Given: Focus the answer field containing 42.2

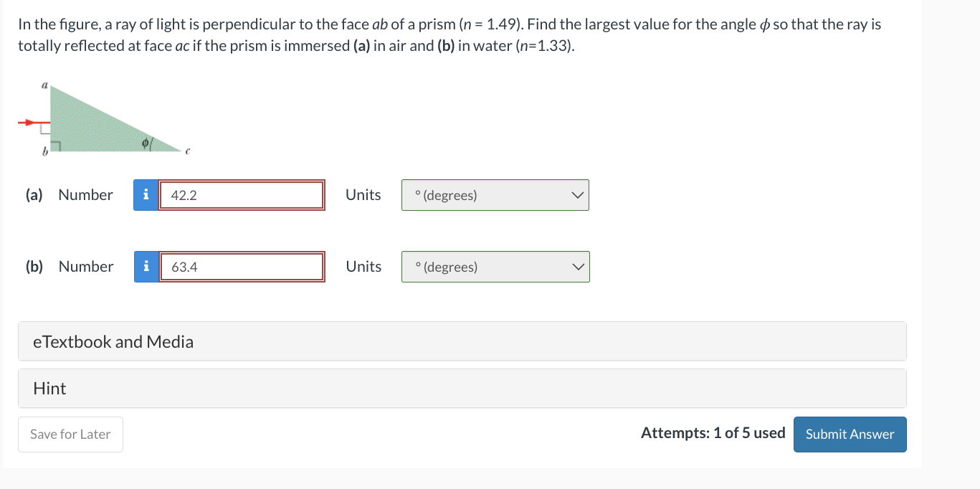Looking at the screenshot, I should point(242,195).
